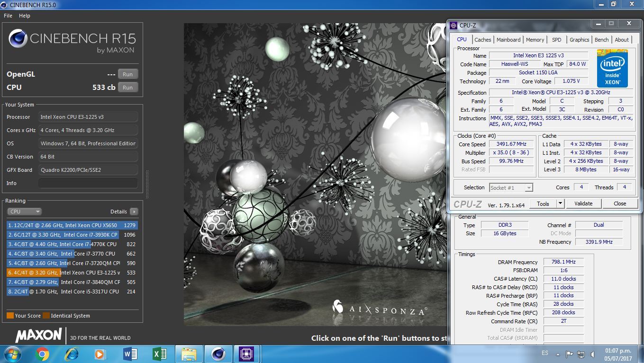Image resolution: width=644 pixels, height=363 pixels.
Task: Switch to the Mainboard tab in CPU-Z
Action: click(508, 40)
